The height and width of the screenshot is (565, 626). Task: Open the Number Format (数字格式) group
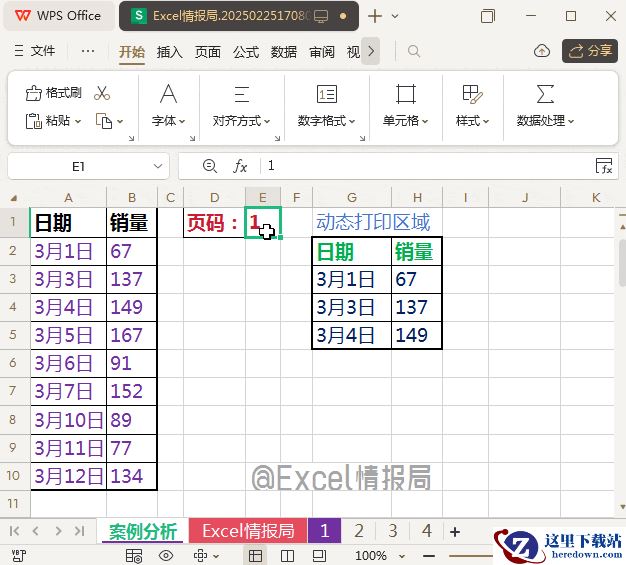tap(326, 106)
